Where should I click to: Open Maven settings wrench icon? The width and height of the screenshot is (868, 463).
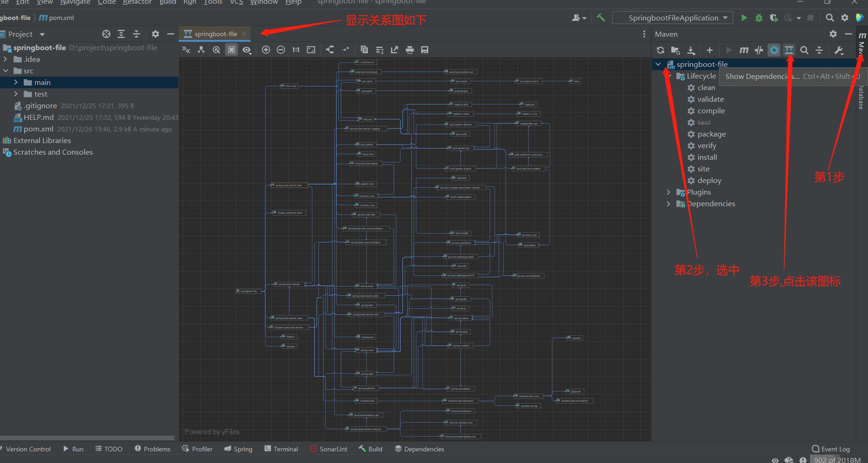pos(838,50)
